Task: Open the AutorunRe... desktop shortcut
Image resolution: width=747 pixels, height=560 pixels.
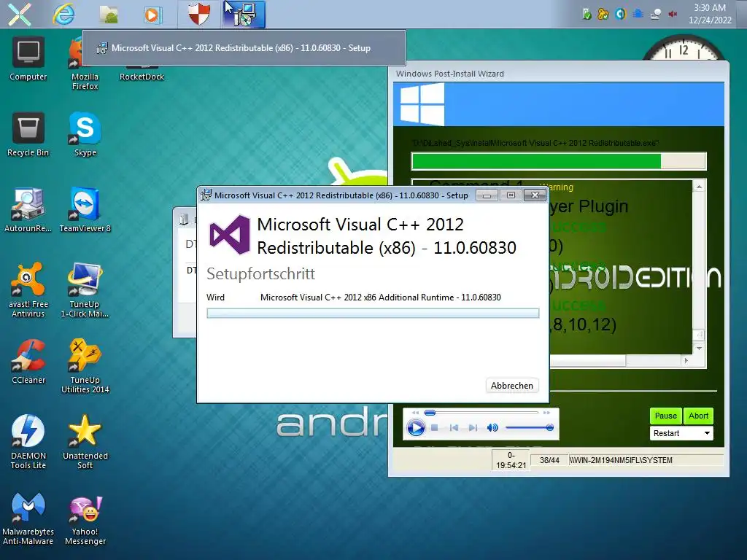Action: tap(28, 211)
